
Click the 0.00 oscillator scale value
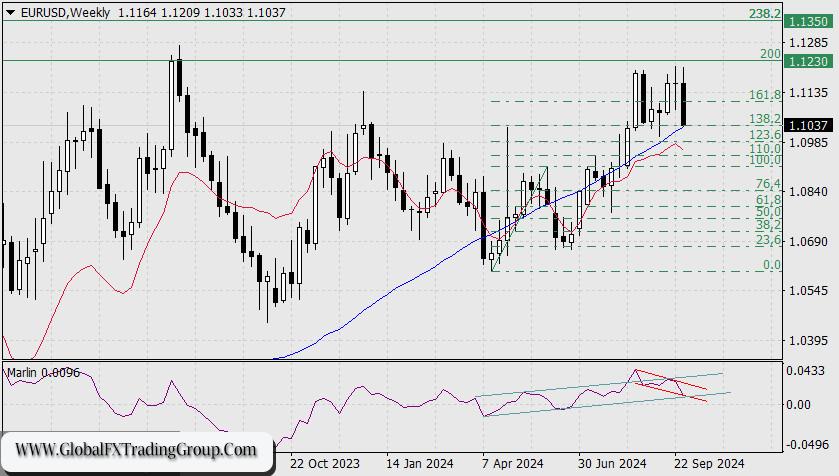coord(798,404)
